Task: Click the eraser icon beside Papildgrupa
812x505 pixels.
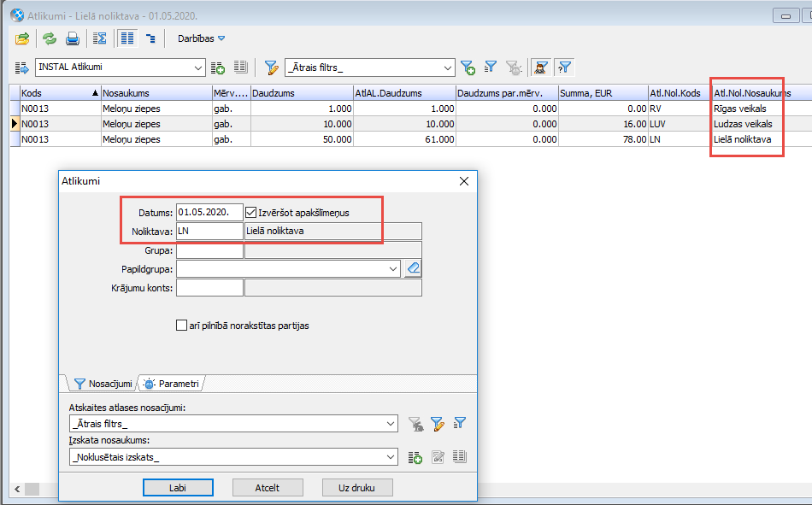Action: click(413, 268)
